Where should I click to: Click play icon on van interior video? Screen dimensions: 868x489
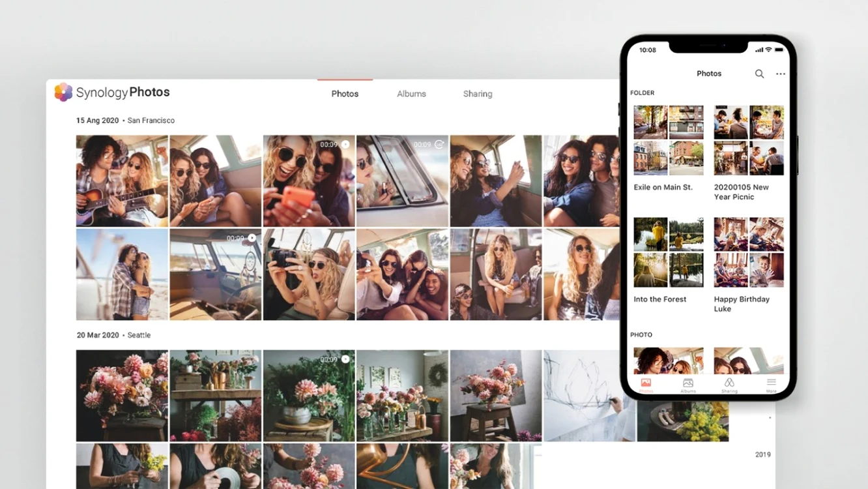(252, 238)
